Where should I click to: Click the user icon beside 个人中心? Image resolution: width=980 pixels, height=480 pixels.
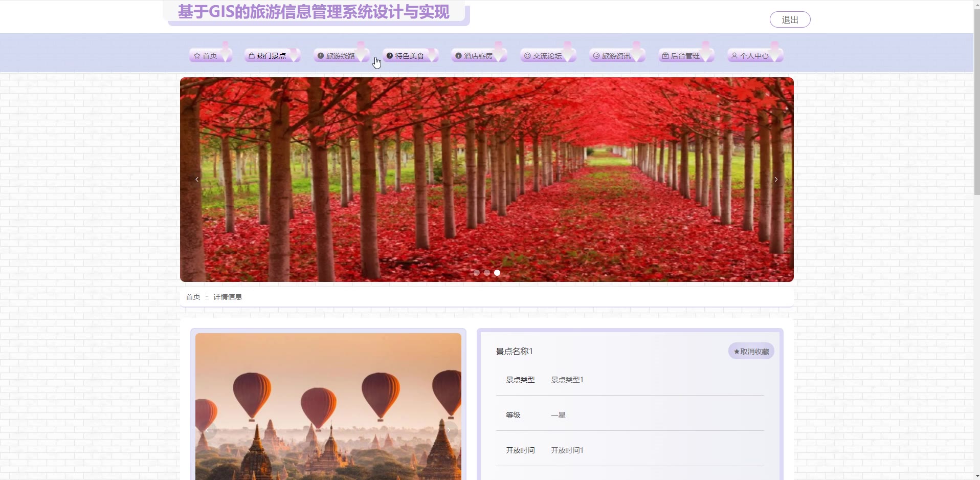(x=734, y=56)
